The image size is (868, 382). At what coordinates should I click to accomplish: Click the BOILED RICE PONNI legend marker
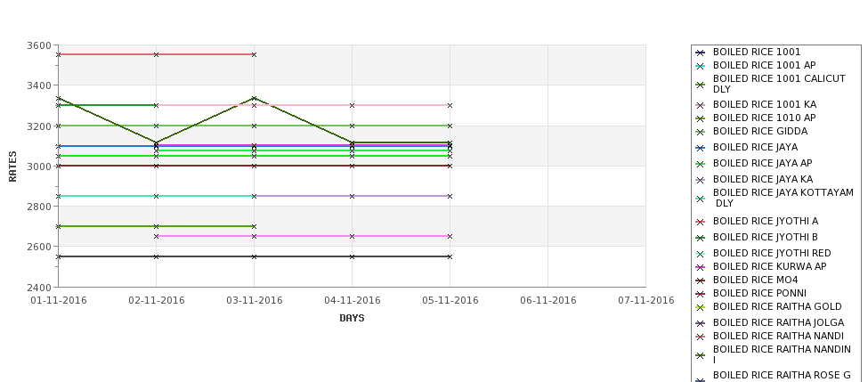click(701, 295)
